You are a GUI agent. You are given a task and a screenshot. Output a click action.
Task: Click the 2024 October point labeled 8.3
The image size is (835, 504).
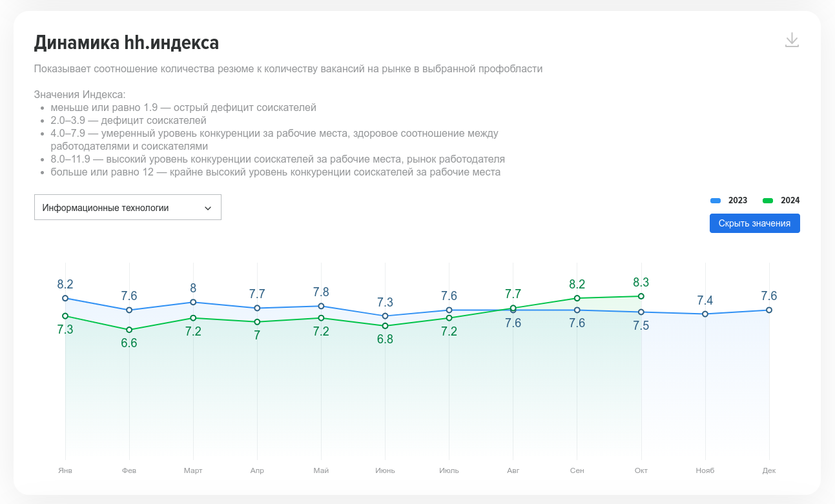[x=641, y=296]
